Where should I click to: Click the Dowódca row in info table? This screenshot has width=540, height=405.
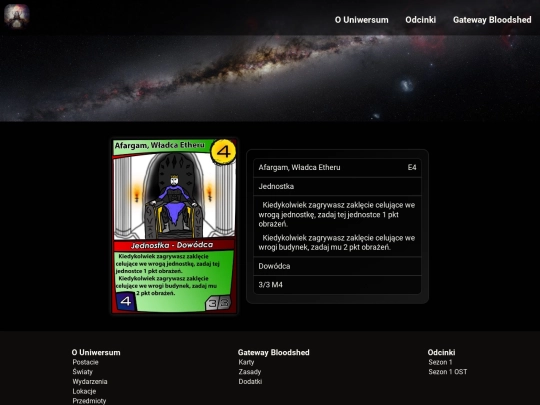pos(337,266)
